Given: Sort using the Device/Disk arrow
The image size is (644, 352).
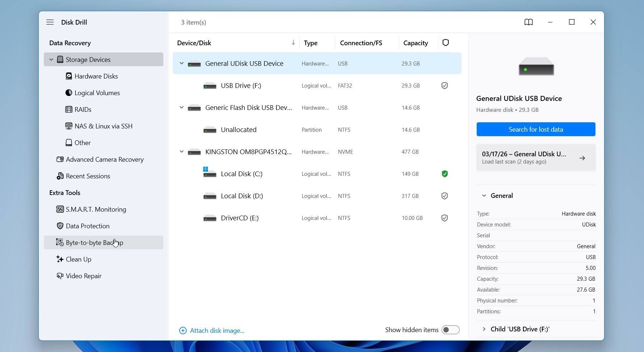Looking at the screenshot, I should click(293, 43).
